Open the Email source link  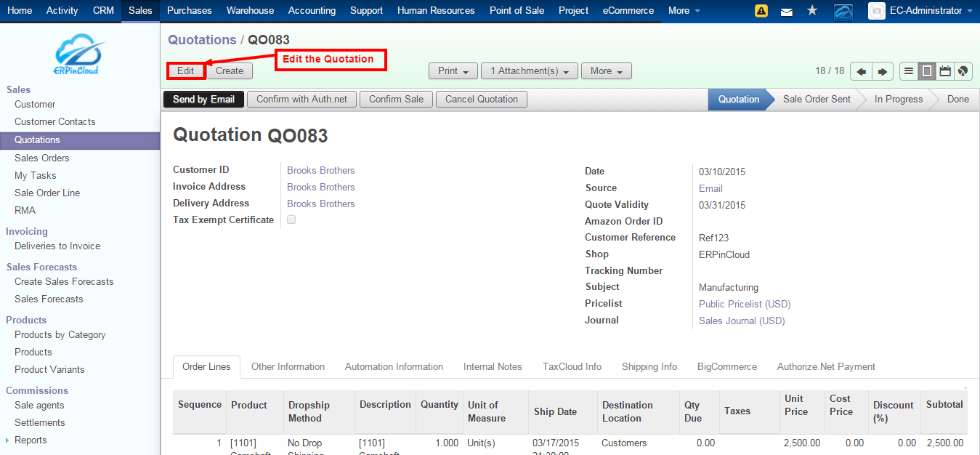[710, 188]
